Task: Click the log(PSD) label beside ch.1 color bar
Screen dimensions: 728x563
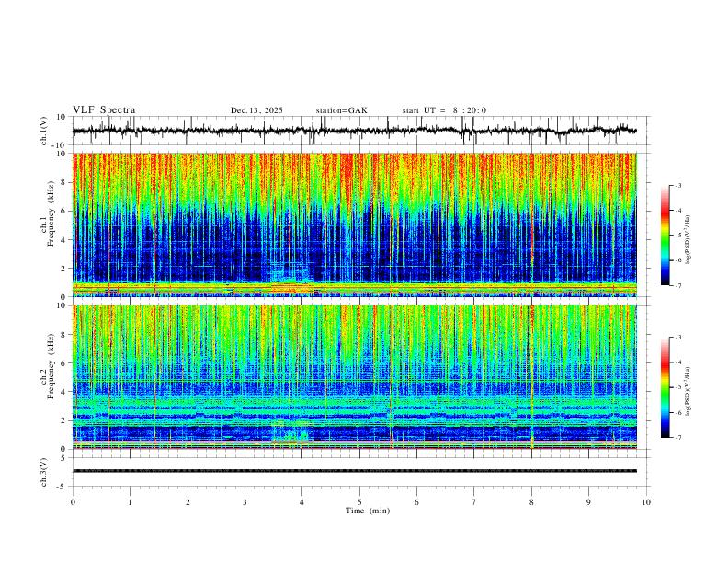Action: 688,240
